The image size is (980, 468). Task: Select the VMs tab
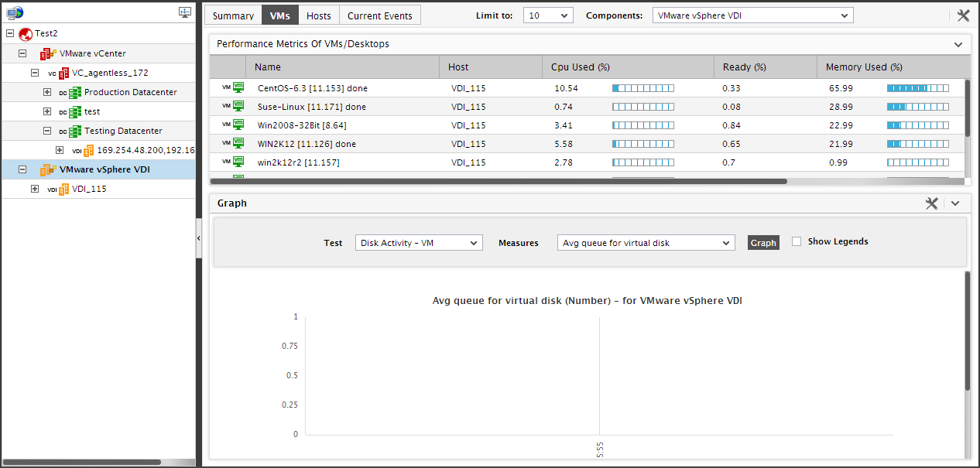click(280, 15)
